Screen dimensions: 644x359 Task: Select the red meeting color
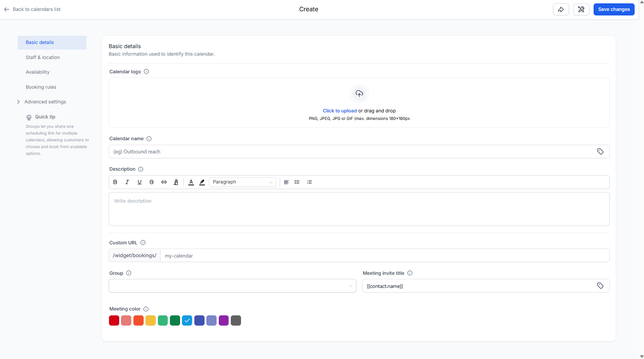(114, 321)
